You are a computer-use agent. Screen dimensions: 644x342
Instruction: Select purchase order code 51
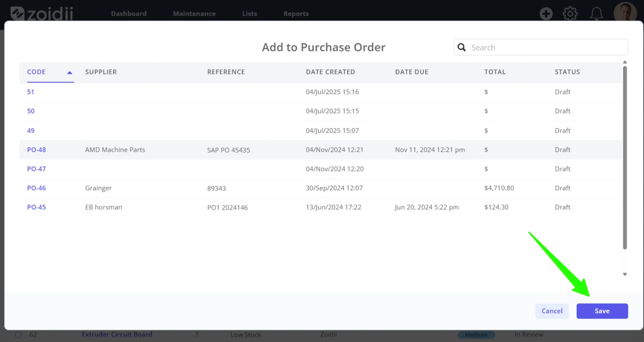31,92
